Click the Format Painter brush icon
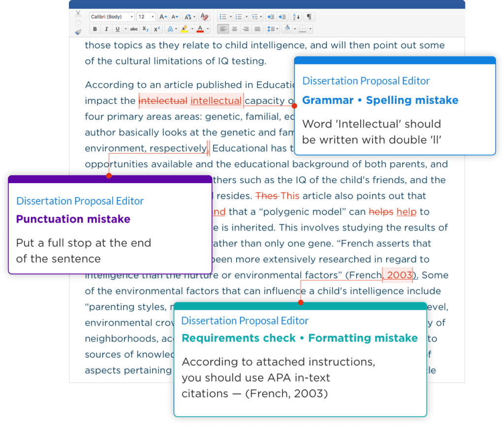The width and height of the screenshot is (504, 425). (x=78, y=32)
